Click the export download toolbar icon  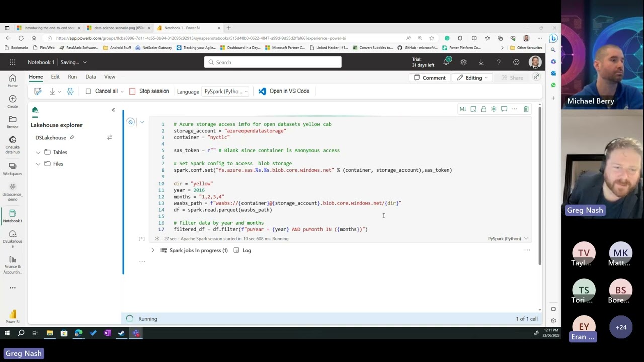coord(52,91)
